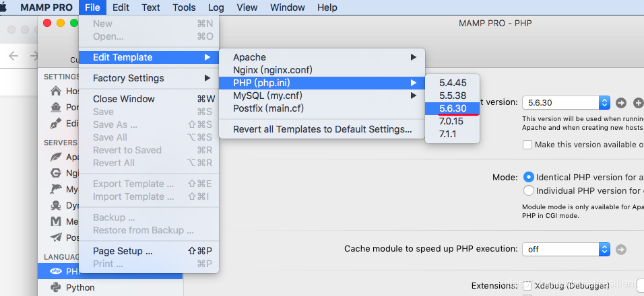Open the Tools menu
The height and width of the screenshot is (296, 644).
point(184,7)
